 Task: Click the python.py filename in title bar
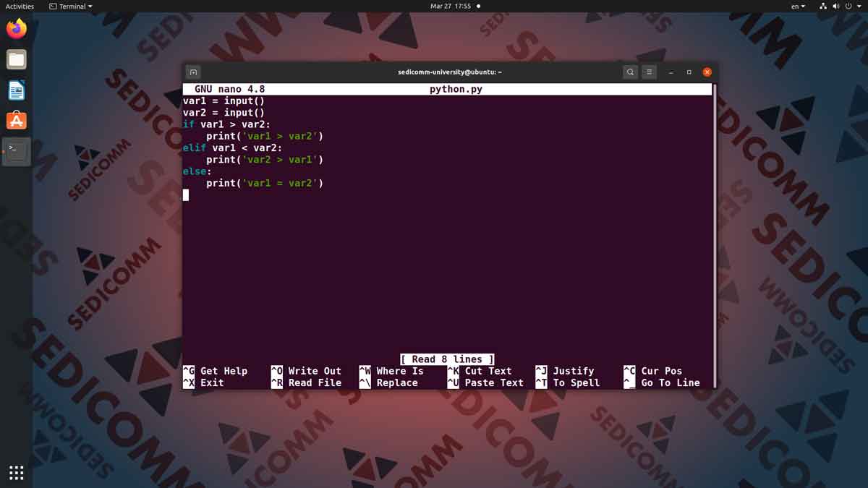click(x=456, y=90)
